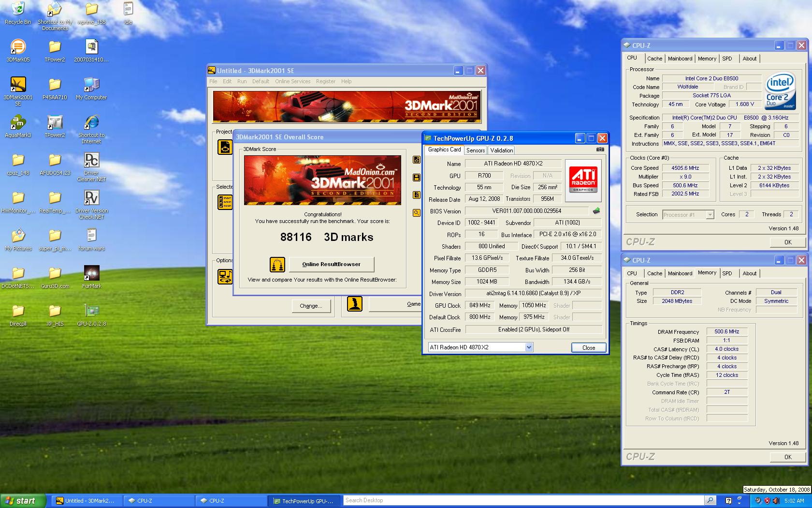Click the 88116 3D marks score text
812x508 pixels.
(327, 237)
